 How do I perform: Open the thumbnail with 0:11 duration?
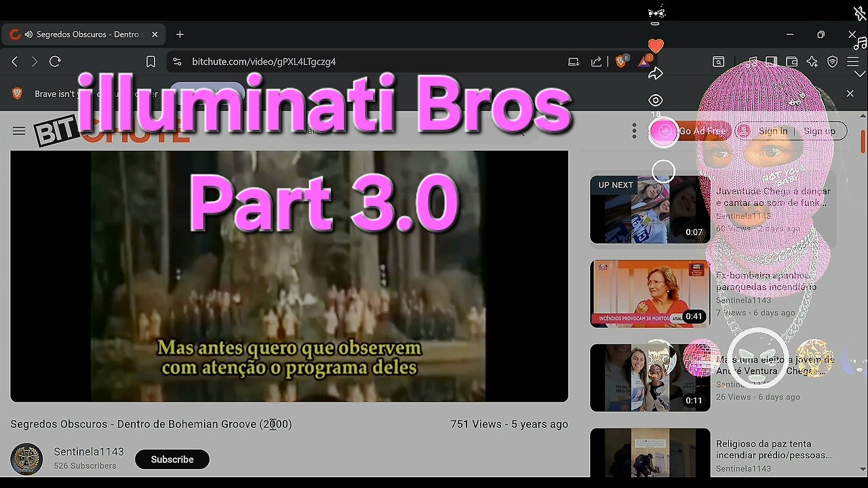point(650,378)
